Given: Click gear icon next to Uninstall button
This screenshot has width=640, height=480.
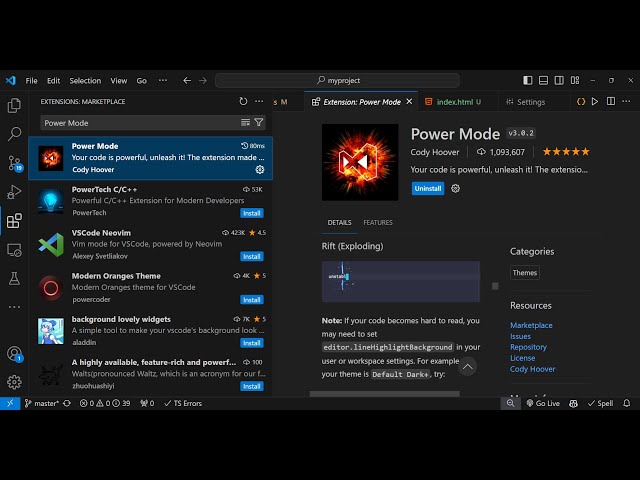Looking at the screenshot, I should [x=456, y=188].
